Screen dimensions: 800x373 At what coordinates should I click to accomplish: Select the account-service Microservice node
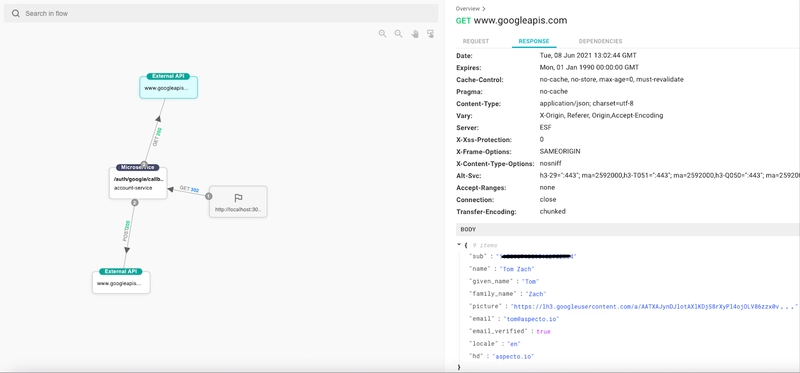point(138,182)
